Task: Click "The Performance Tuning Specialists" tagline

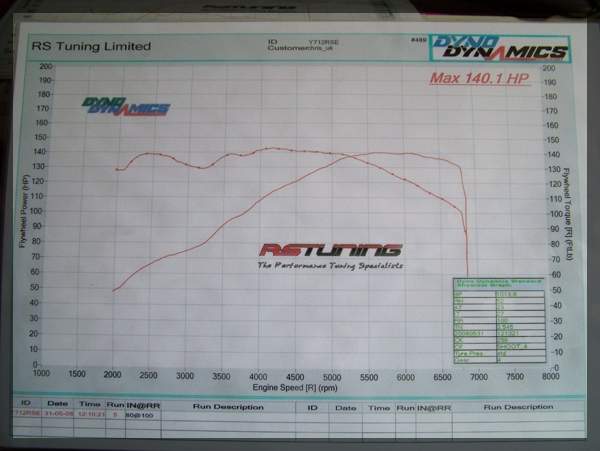Action: (x=330, y=265)
